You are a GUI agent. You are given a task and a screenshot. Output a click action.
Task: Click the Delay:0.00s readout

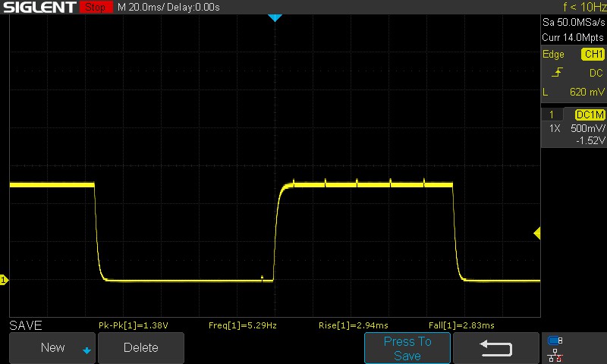click(193, 7)
